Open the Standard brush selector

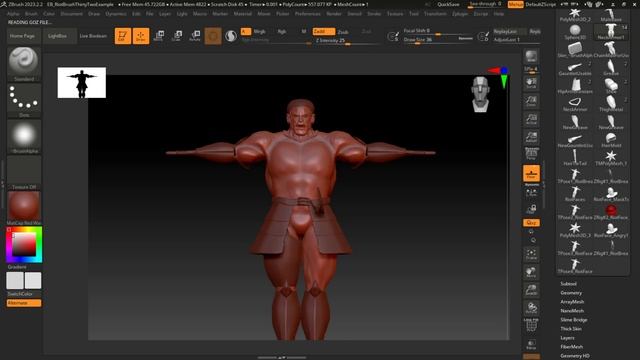pos(24,64)
